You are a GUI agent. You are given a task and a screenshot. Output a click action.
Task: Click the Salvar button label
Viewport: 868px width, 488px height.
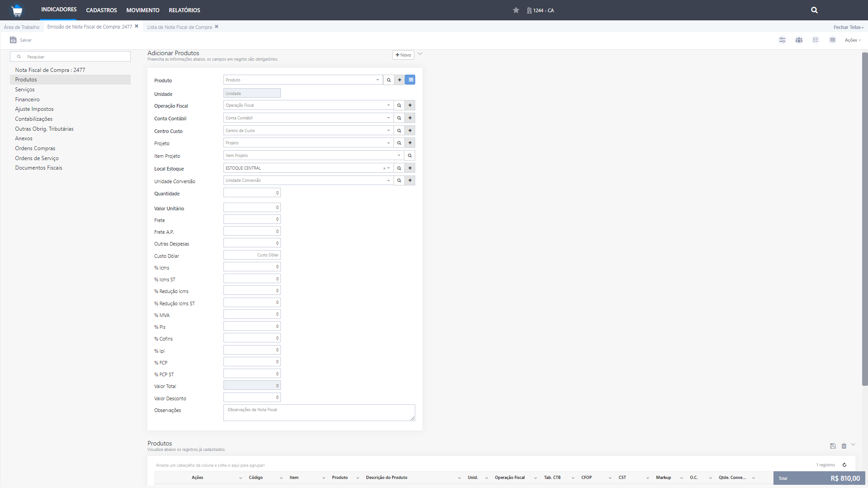point(26,40)
